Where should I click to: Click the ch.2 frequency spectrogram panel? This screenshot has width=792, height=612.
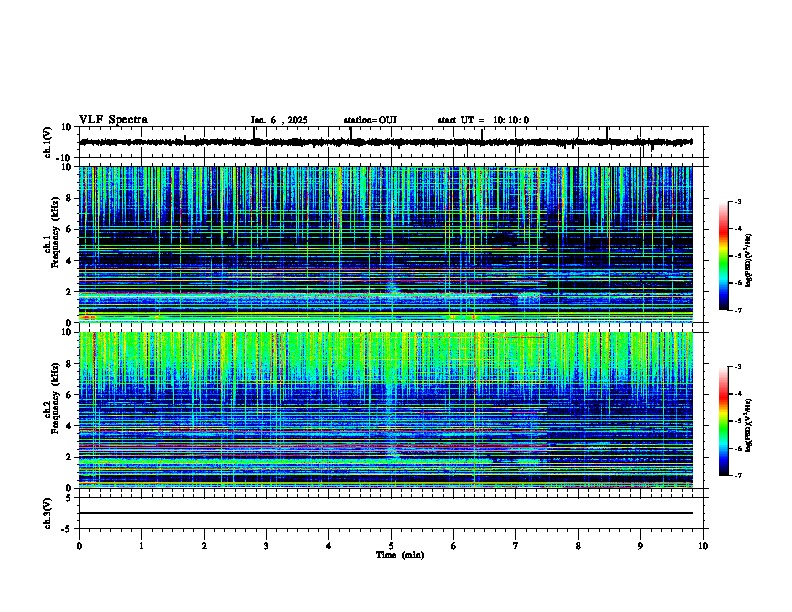click(386, 410)
